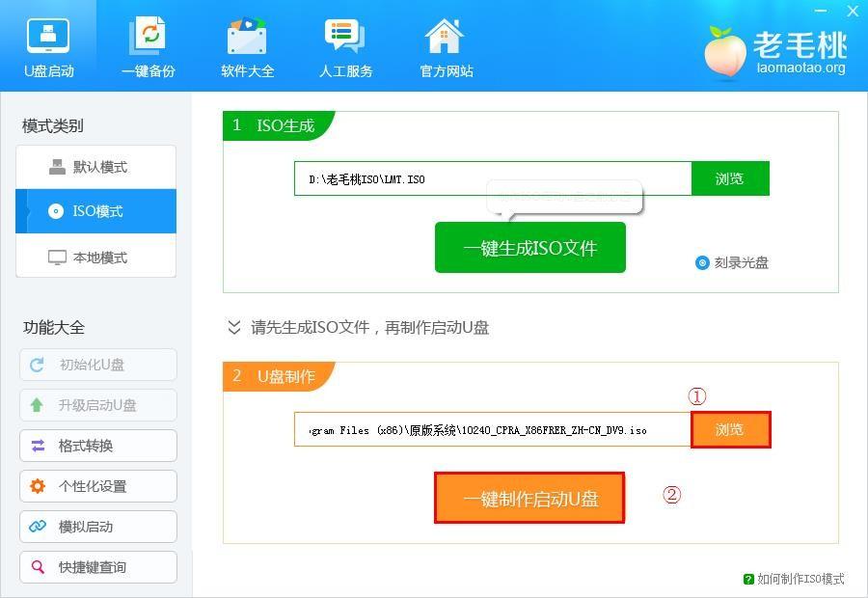The image size is (868, 598).
Task: Click the link icon of 模拟启动
Action: pos(38,526)
